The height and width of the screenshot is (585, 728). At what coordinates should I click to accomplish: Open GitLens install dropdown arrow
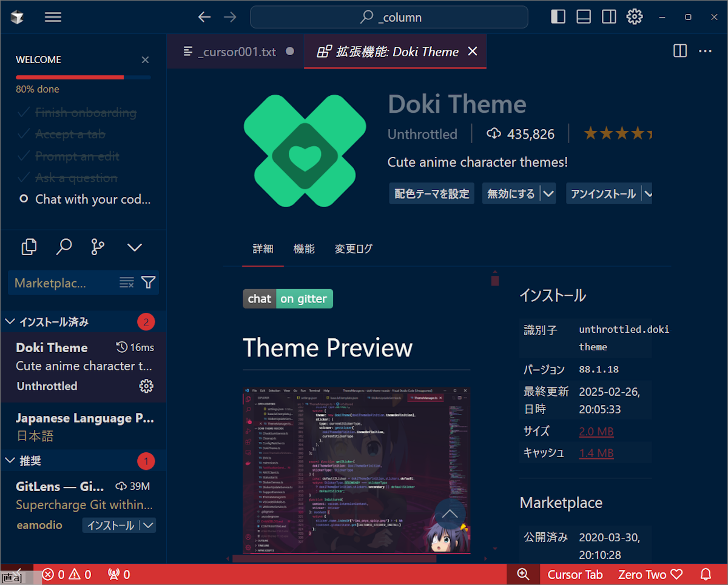148,525
